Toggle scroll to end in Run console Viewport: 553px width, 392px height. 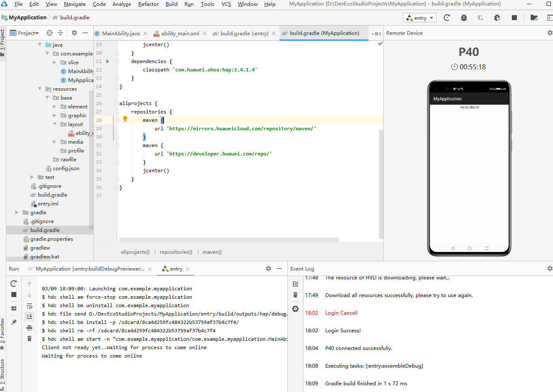click(29, 317)
